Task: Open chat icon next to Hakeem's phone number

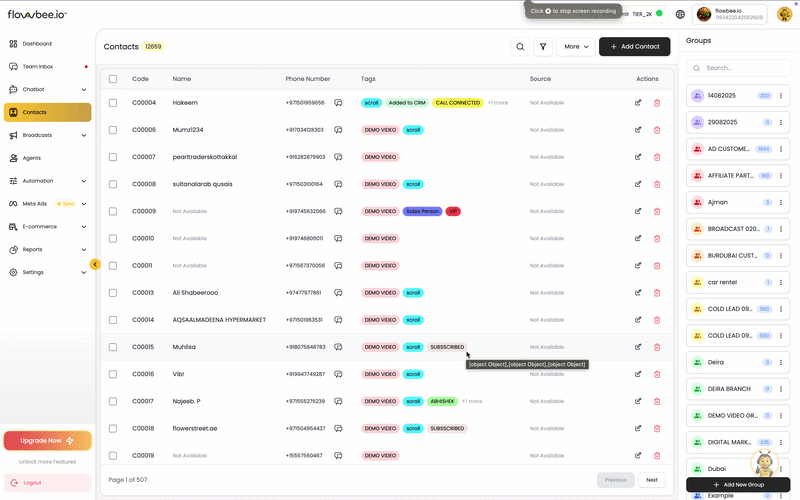Action: pyautogui.click(x=339, y=102)
